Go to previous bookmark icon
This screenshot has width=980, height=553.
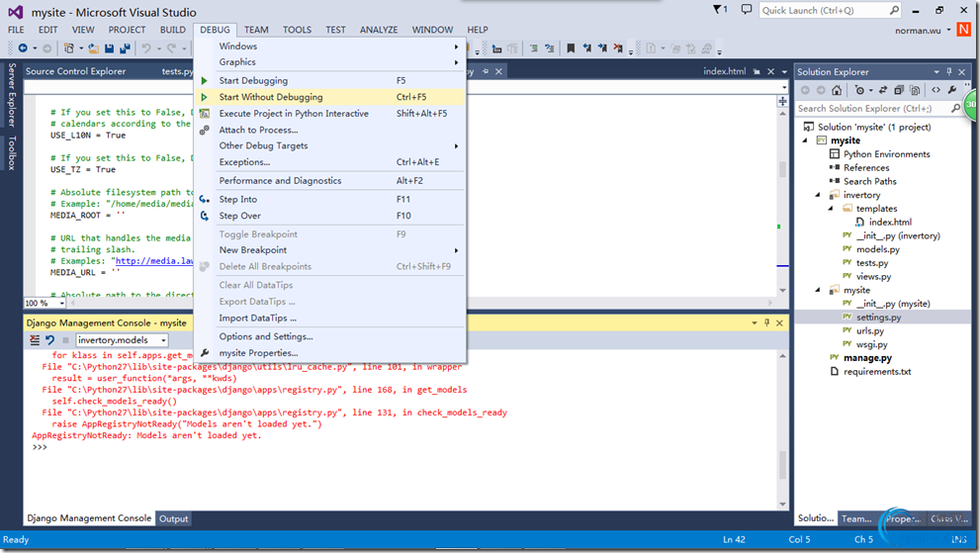(586, 48)
